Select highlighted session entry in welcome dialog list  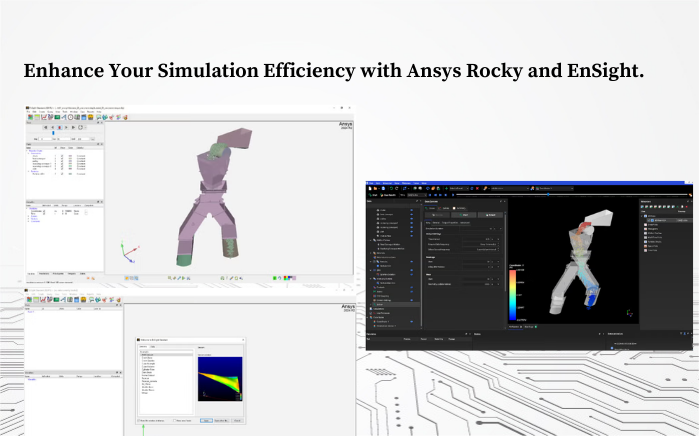click(166, 355)
